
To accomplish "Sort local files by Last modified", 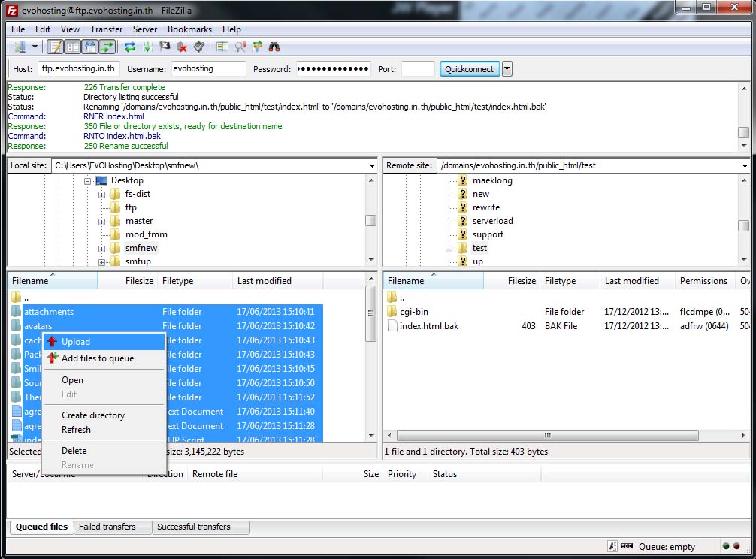I will point(277,280).
